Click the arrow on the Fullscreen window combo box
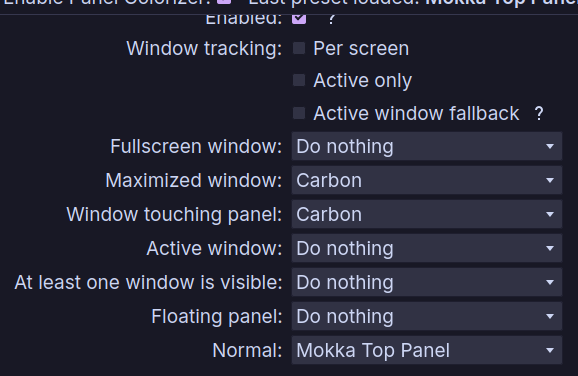The image size is (578, 376). coord(550,147)
